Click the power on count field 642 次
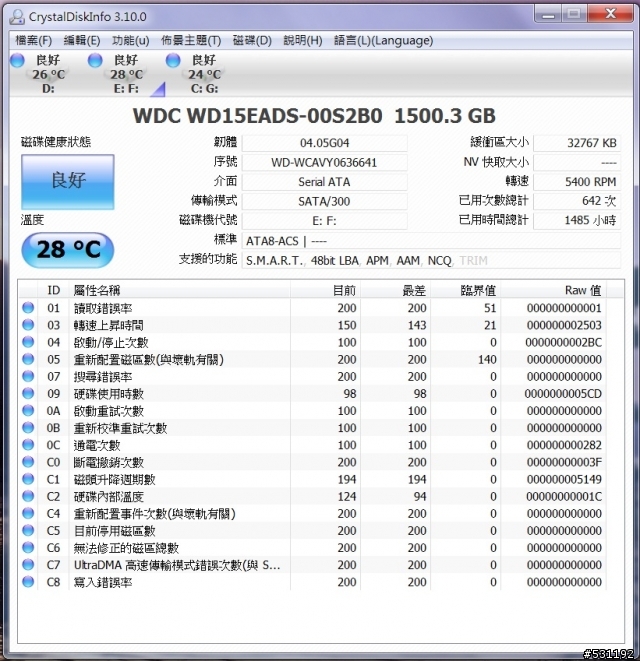The image size is (640, 662). coord(577,201)
